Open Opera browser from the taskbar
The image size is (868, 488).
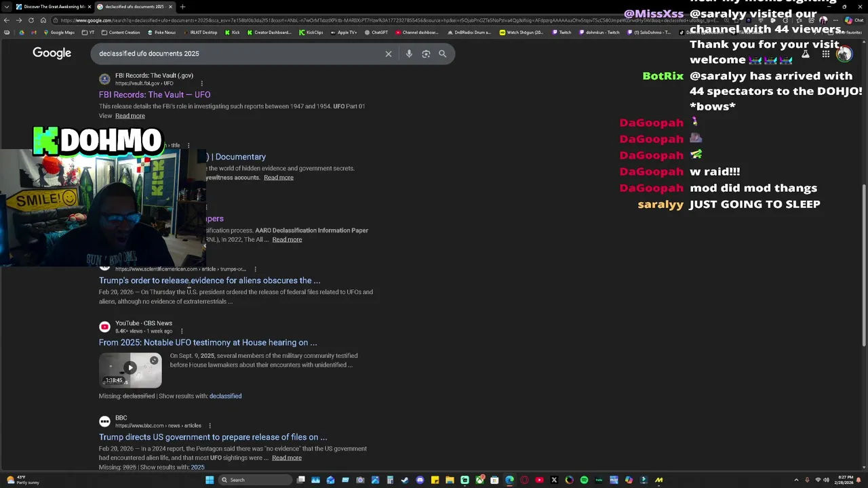coord(524,480)
